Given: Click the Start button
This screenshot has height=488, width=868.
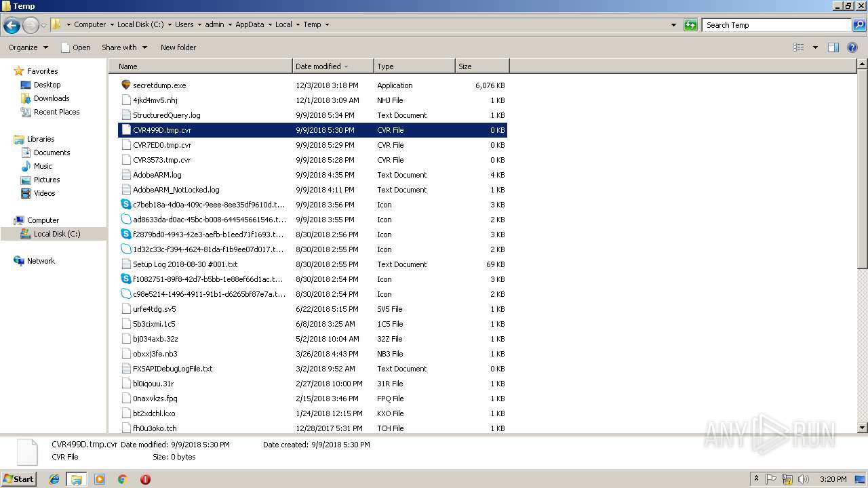Looking at the screenshot, I should [19, 479].
